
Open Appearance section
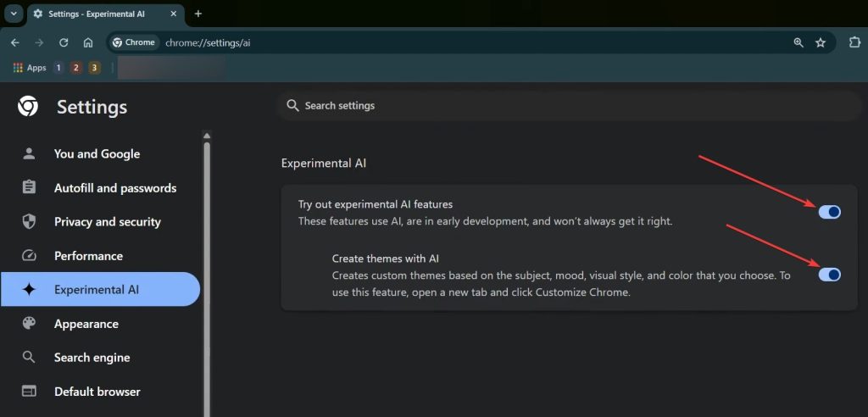click(x=100, y=324)
